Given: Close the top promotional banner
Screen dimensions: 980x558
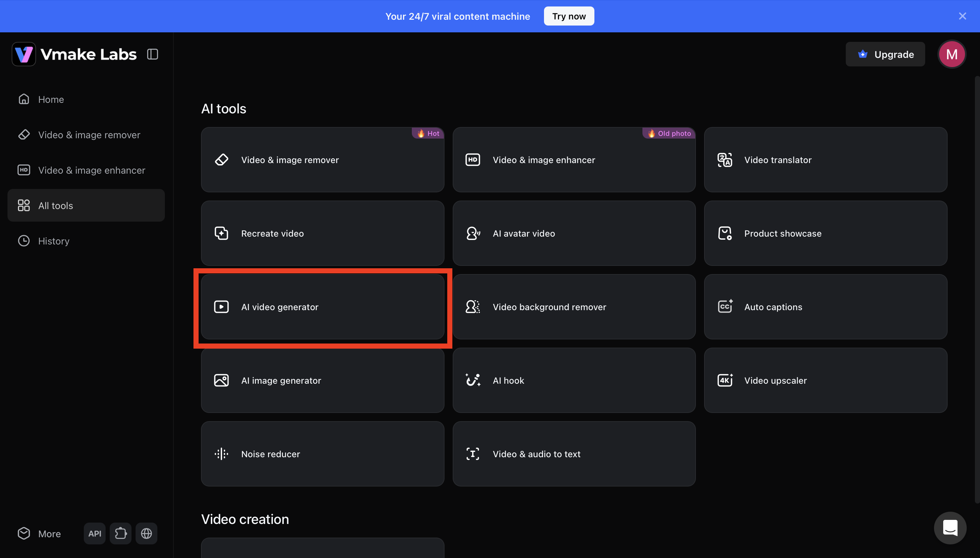Looking at the screenshot, I should coord(962,16).
